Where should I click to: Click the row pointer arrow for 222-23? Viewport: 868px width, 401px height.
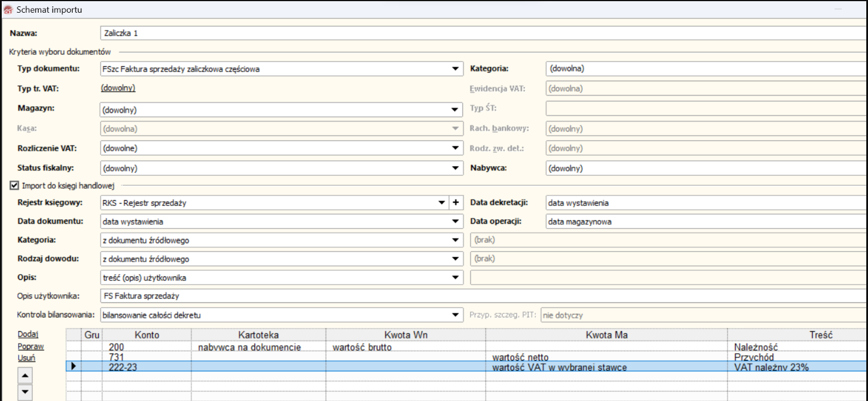tap(73, 366)
